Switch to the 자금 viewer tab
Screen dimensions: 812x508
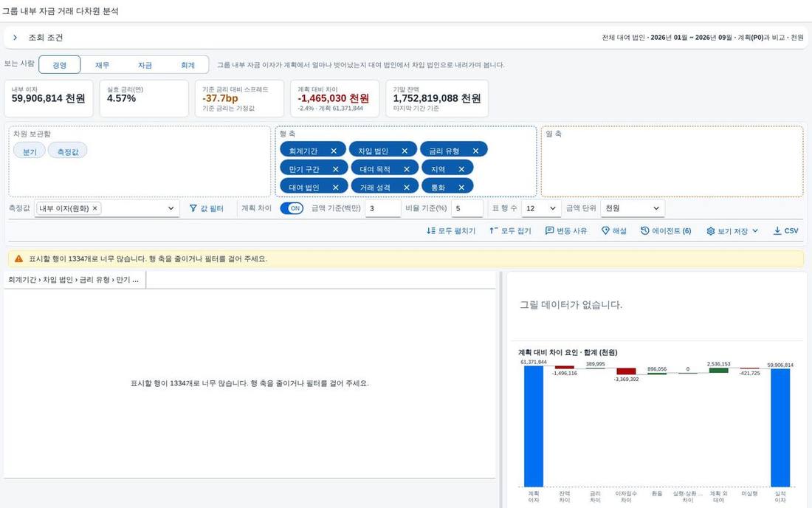point(145,65)
